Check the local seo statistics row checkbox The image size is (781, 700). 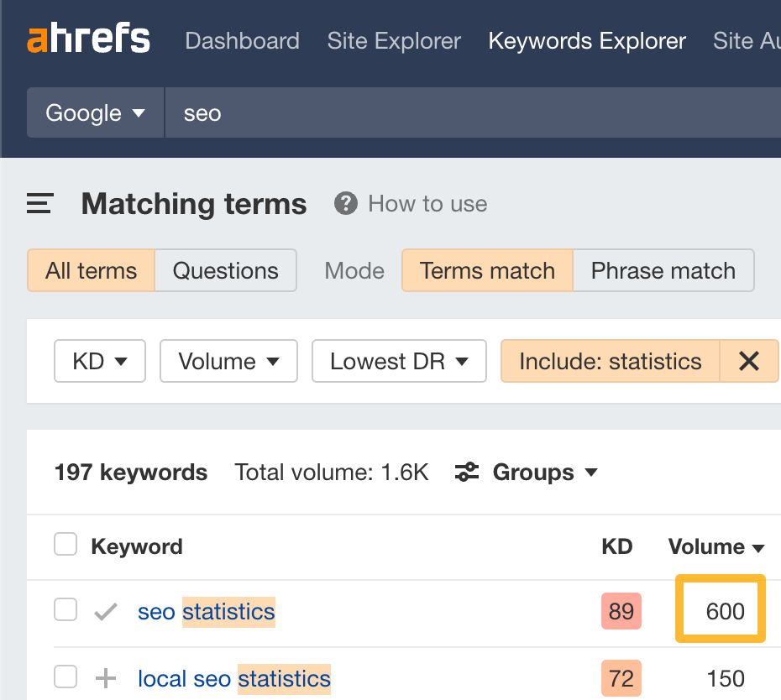[x=65, y=678]
